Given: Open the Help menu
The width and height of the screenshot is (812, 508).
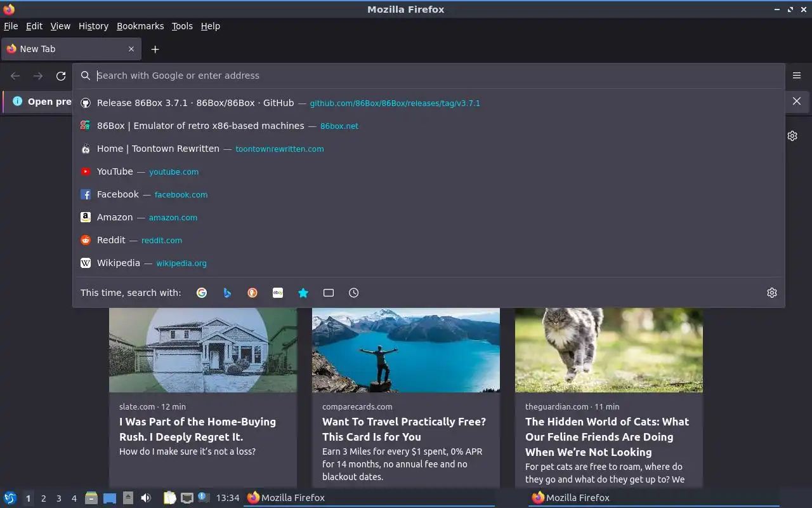Looking at the screenshot, I should 210,26.
